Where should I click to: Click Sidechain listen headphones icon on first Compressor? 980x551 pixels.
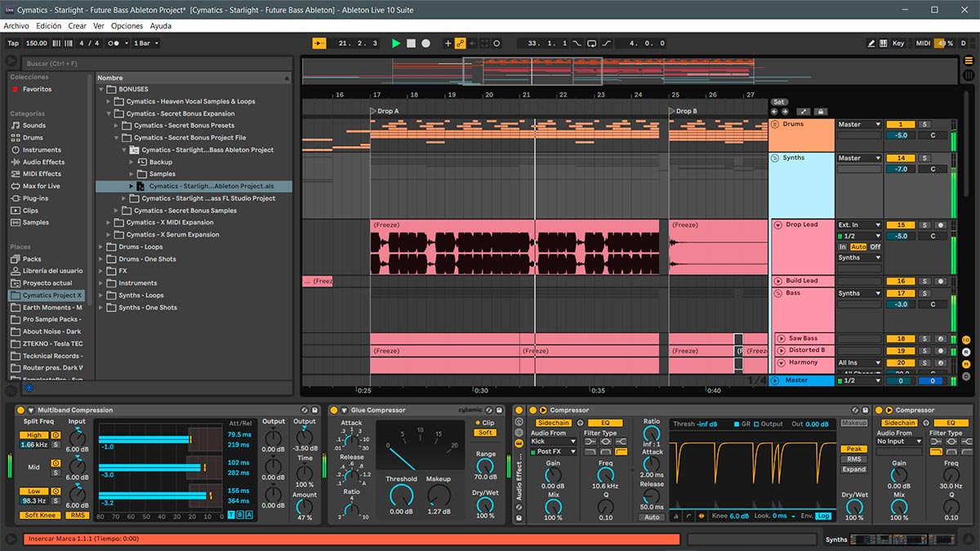tap(581, 423)
